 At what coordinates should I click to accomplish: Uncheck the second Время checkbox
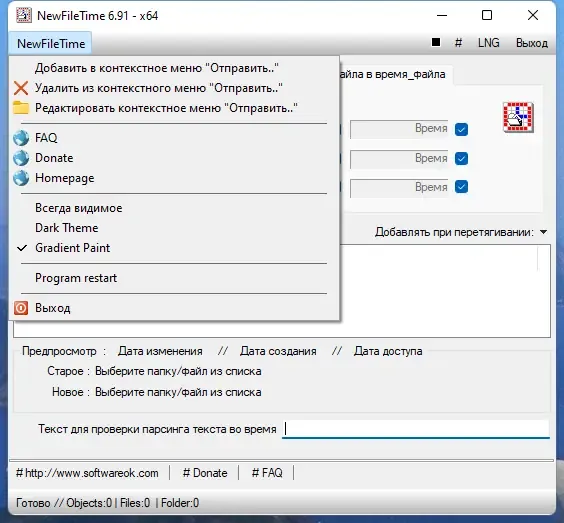click(x=461, y=158)
